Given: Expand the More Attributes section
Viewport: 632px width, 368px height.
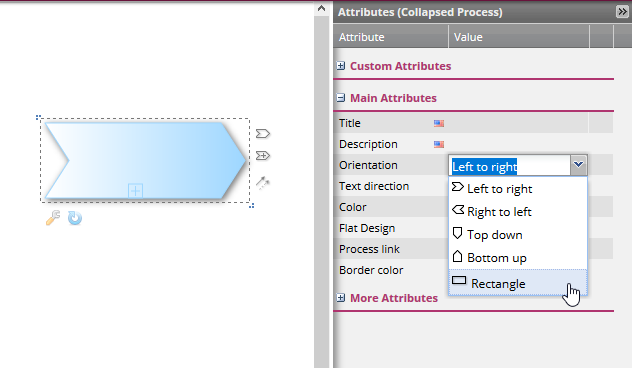Looking at the screenshot, I should pos(341,298).
